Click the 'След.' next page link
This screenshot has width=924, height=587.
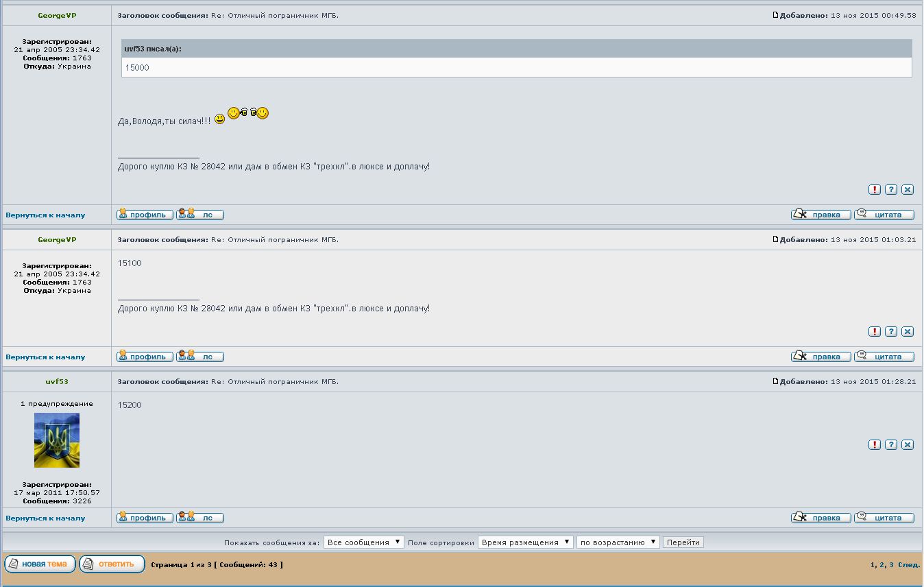(909, 565)
